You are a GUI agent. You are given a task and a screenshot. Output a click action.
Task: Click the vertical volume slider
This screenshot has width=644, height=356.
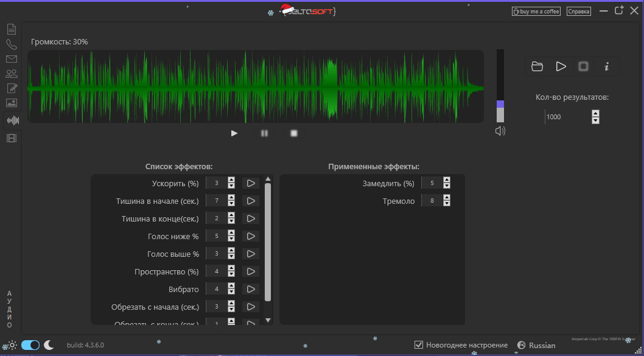pyautogui.click(x=500, y=85)
